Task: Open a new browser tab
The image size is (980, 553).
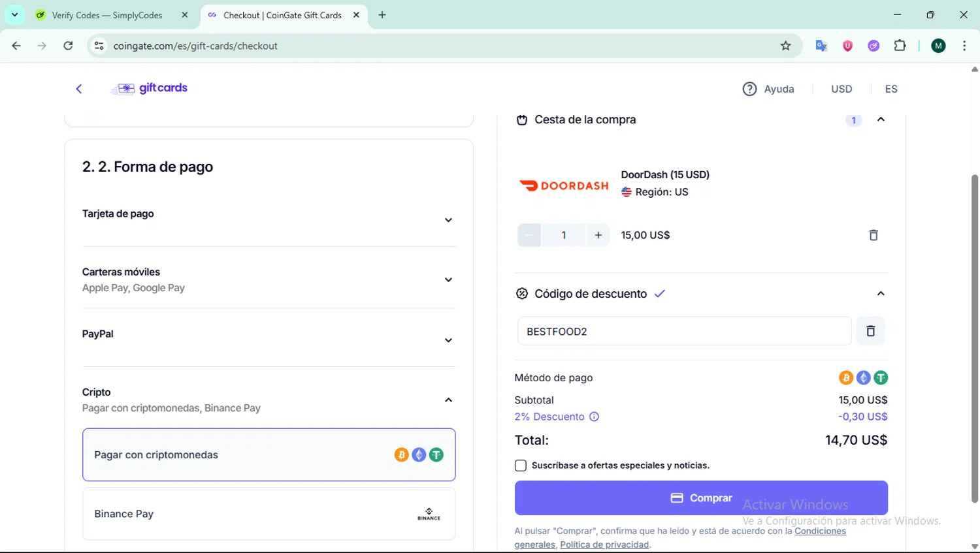Action: (382, 15)
